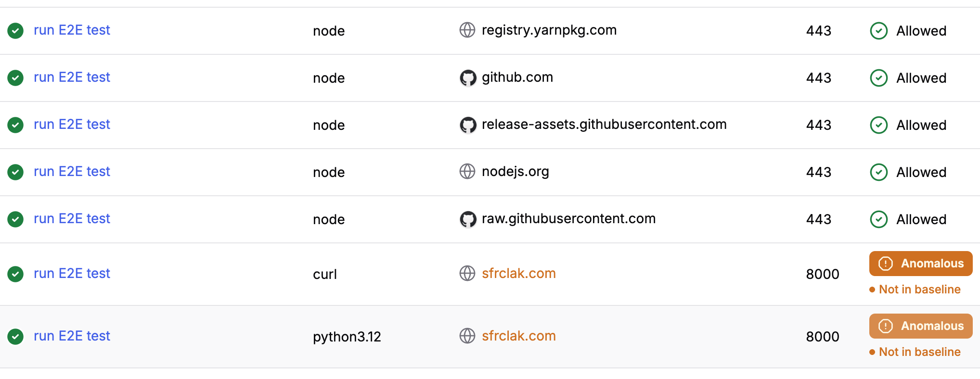
Task: Click the GitHub icon next to raw.githubusercontent.com
Action: (x=467, y=219)
